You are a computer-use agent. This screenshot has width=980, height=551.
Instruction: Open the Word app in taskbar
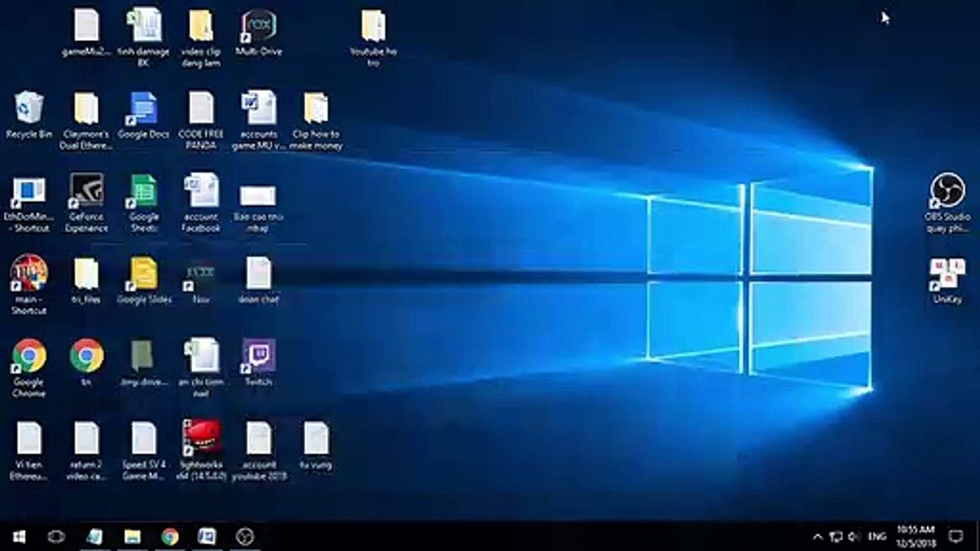pyautogui.click(x=207, y=536)
